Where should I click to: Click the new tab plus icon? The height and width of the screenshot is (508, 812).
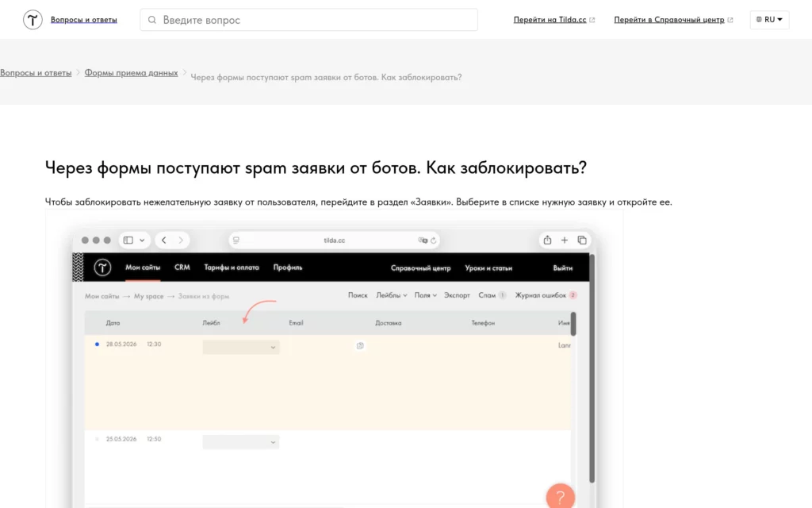coord(565,240)
